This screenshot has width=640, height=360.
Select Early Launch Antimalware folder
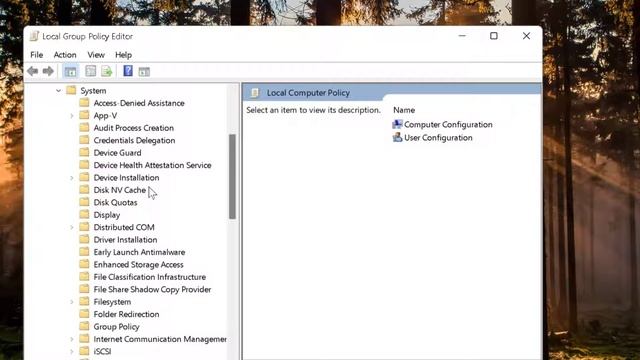[x=139, y=252]
